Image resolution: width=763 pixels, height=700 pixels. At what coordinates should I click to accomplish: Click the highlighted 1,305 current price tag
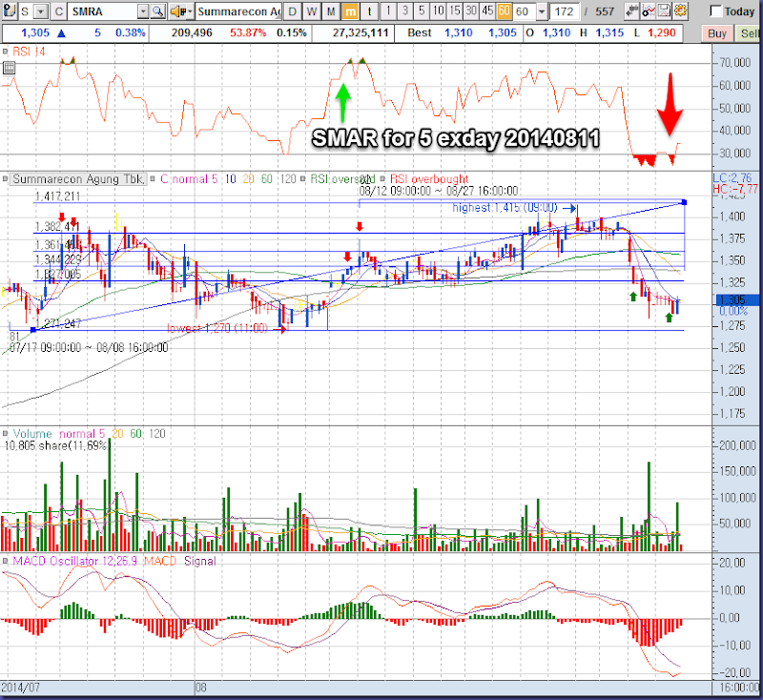(737, 300)
